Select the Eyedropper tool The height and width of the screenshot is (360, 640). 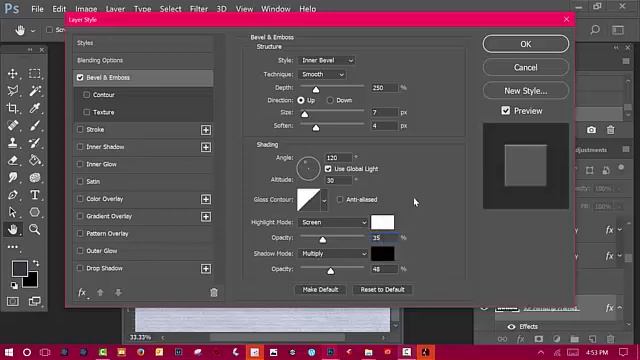coord(35,108)
